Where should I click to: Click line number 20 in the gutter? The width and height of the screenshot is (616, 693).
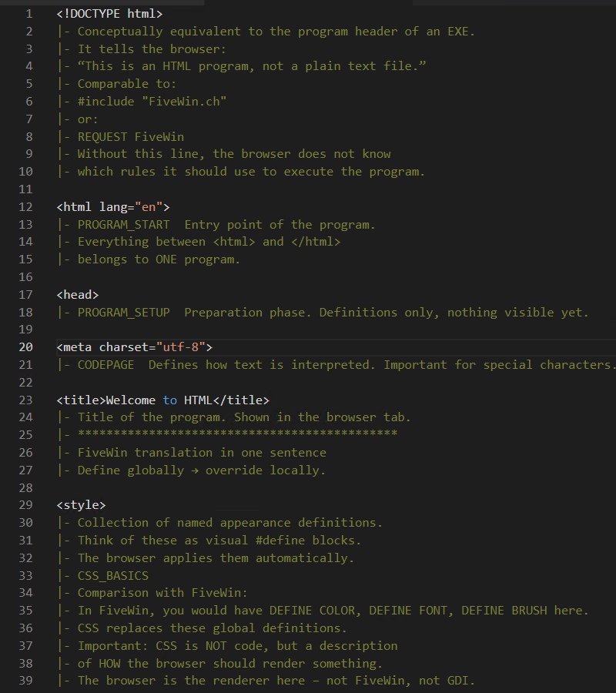tap(25, 347)
